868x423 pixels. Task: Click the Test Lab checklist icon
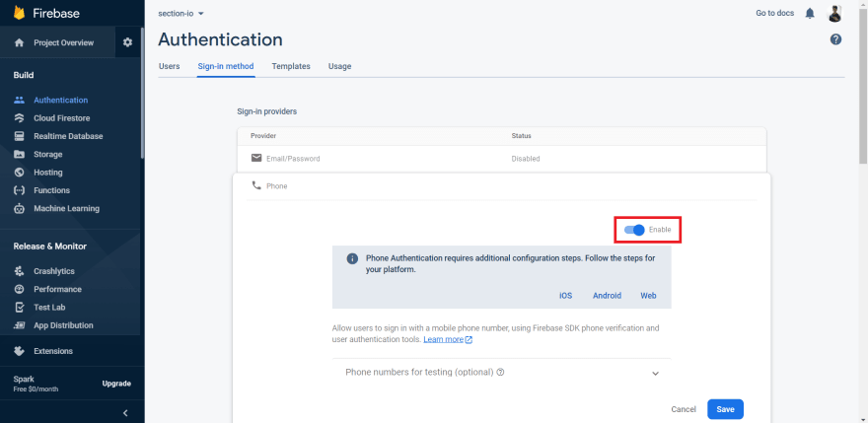point(20,308)
